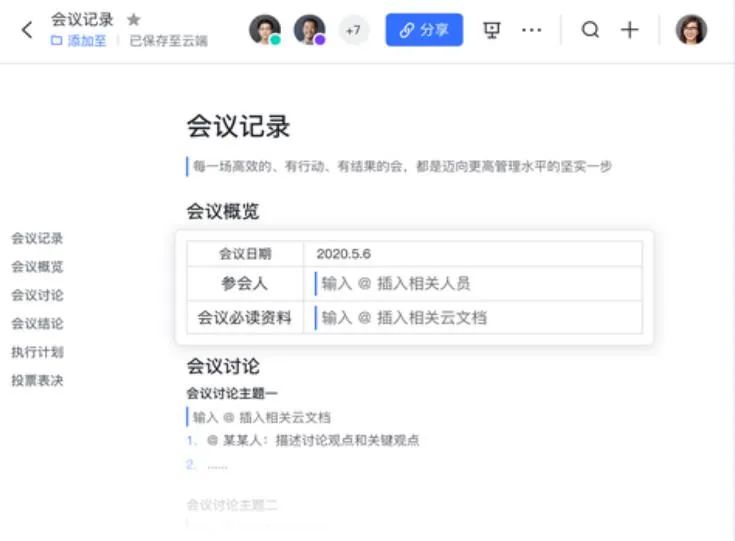Viewport: 735px width, 541px height.
Task: Expand the +7 more collaborators badge
Action: pos(353,30)
